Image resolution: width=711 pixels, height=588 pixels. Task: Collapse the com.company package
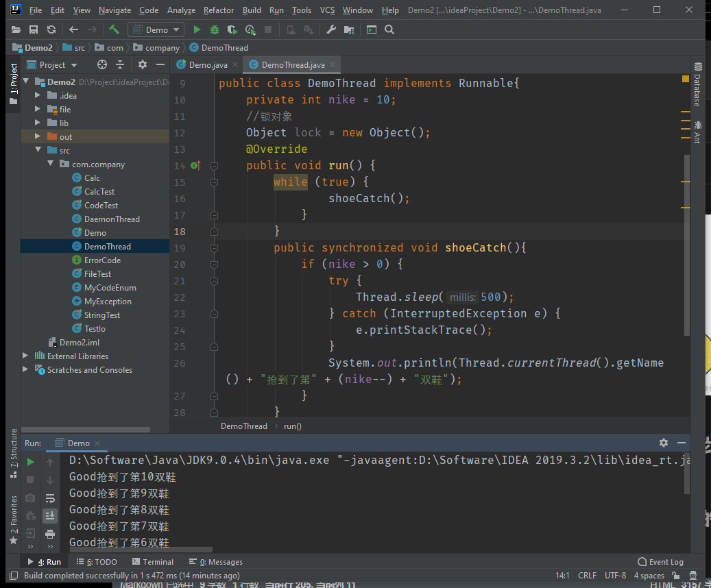point(50,163)
